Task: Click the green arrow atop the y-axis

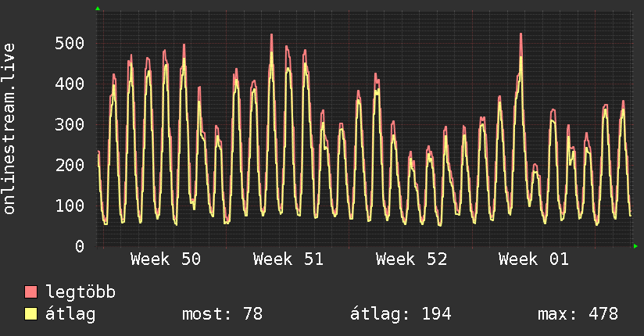Action: [98, 9]
